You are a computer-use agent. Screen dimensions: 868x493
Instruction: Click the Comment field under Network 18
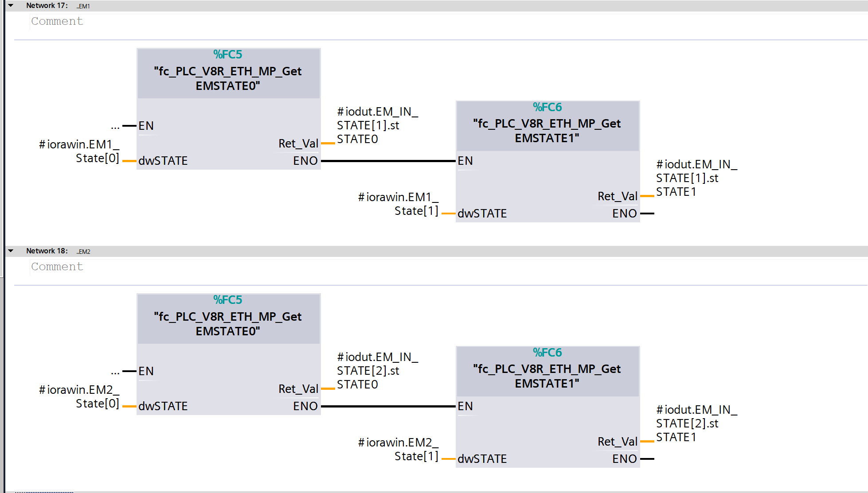[57, 267]
